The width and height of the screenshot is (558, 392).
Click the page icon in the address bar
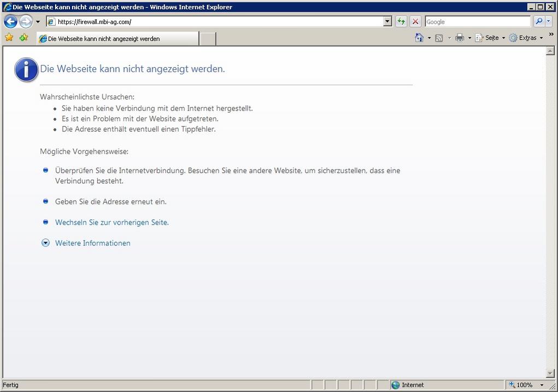pos(51,22)
